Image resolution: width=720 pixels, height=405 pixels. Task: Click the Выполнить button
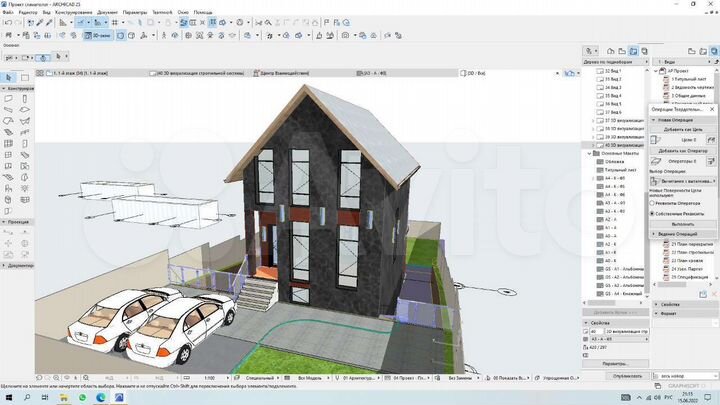click(683, 224)
